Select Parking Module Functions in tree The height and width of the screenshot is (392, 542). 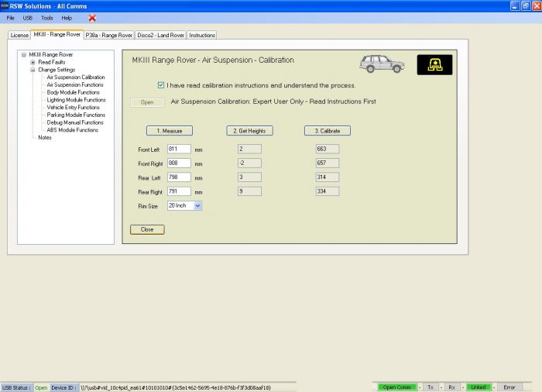[76, 115]
